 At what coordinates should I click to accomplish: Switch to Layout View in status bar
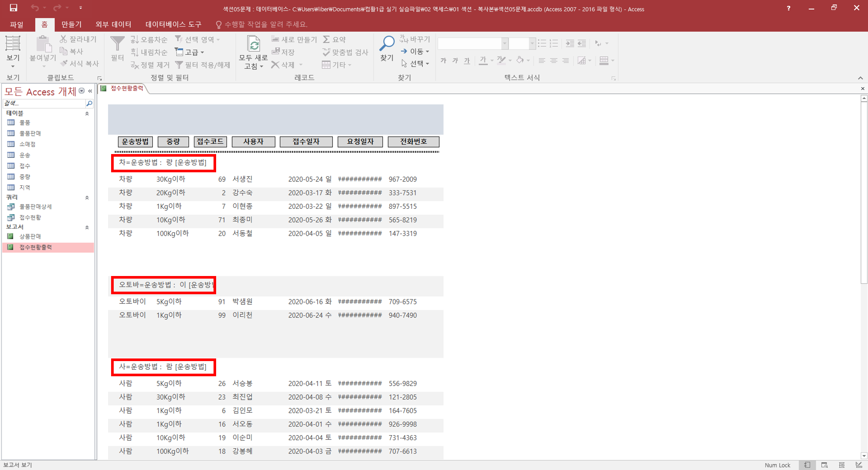pyautogui.click(x=842, y=465)
